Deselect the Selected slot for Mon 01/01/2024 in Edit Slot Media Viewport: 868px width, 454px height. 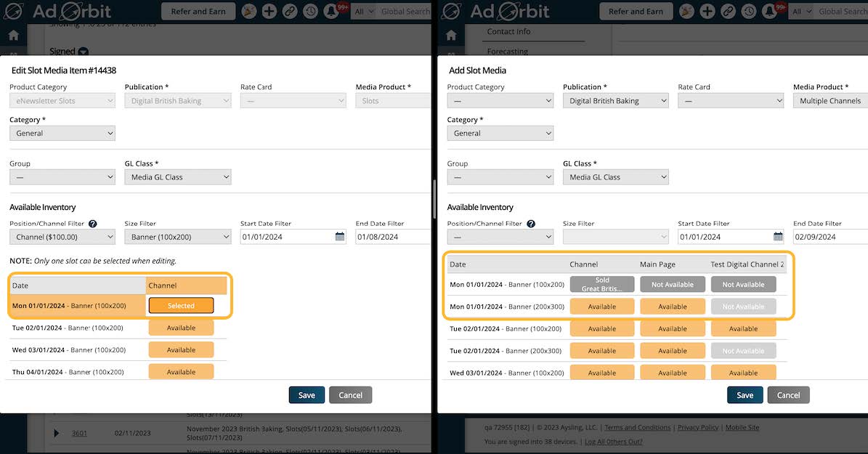pyautogui.click(x=181, y=306)
